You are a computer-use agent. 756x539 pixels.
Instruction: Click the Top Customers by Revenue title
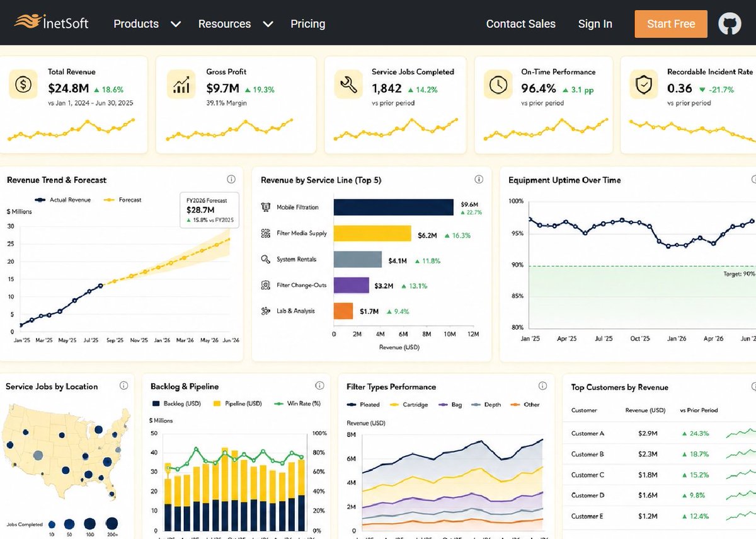[619, 387]
